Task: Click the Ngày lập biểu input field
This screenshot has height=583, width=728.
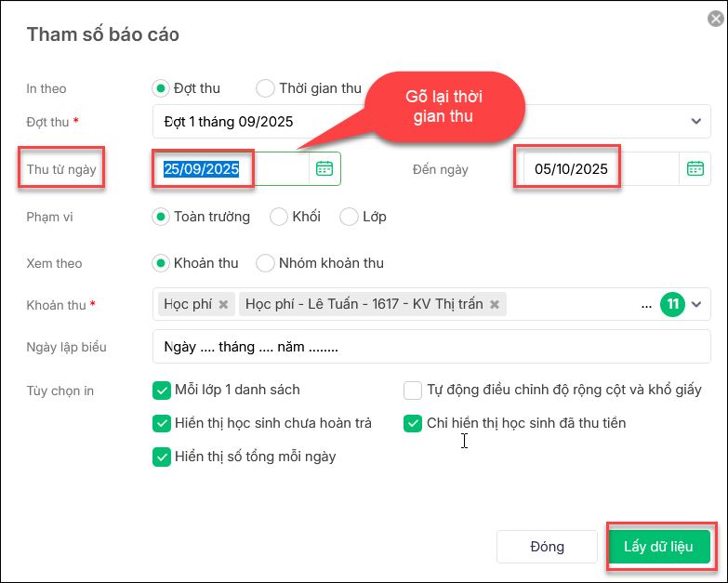Action: 431,348
